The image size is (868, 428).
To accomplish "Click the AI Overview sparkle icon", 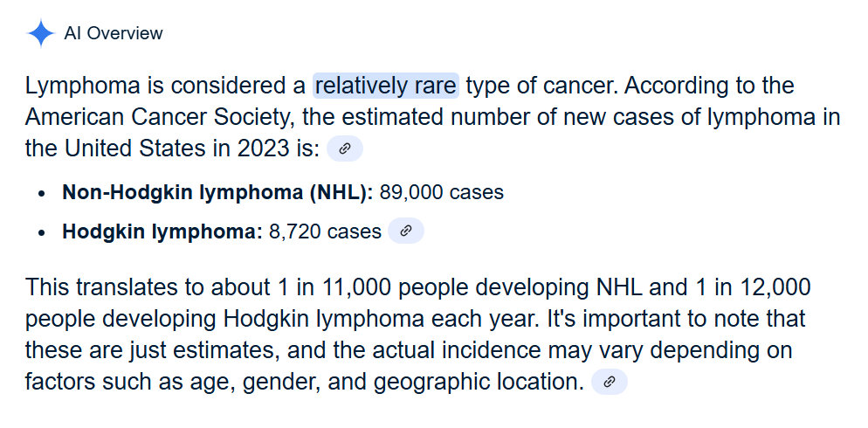I will pyautogui.click(x=40, y=34).
